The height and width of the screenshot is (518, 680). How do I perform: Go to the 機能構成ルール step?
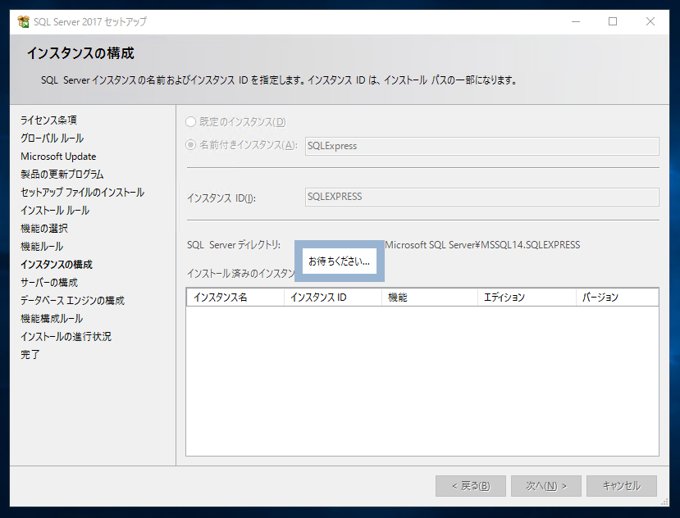tap(52, 318)
